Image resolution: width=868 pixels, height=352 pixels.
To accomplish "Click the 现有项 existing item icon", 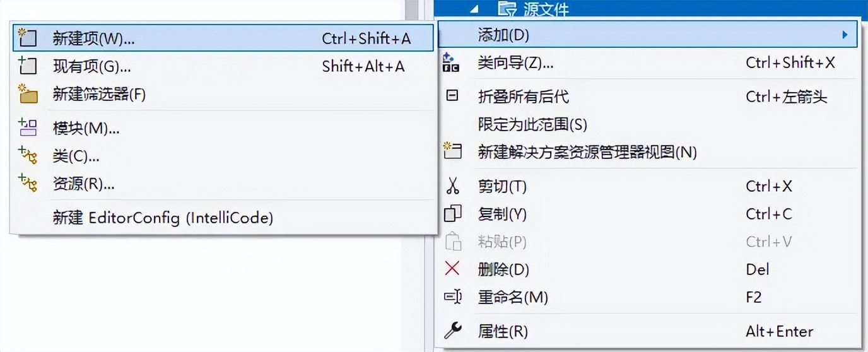I will pos(27,66).
